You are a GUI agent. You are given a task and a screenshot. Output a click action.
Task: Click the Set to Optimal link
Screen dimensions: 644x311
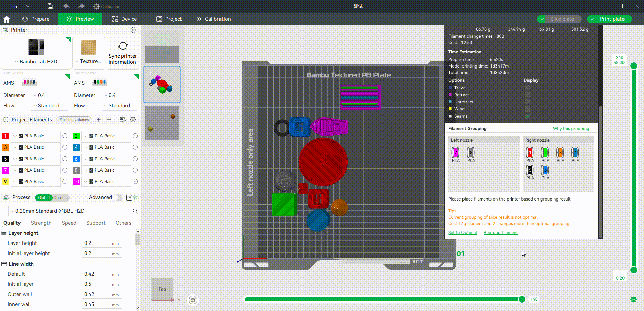[x=462, y=233]
